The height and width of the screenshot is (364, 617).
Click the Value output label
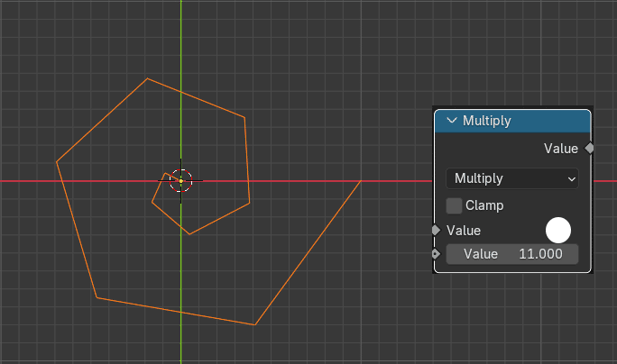[561, 149]
